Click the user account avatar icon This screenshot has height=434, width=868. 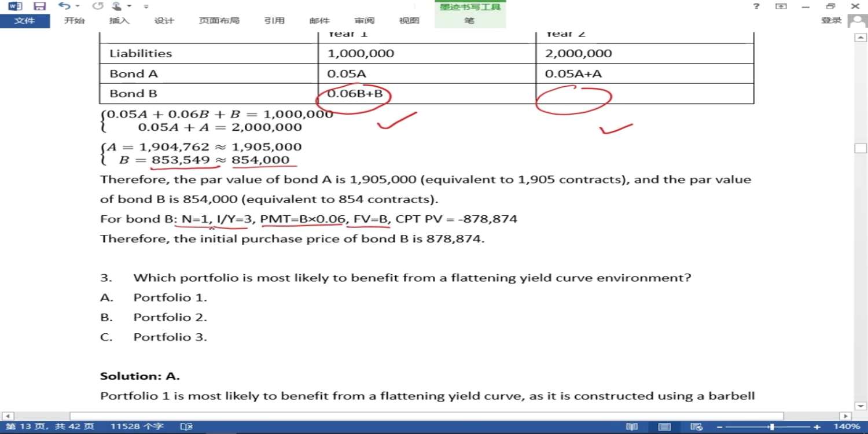[857, 21]
